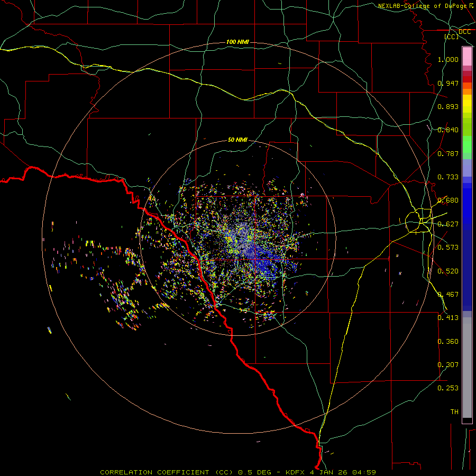Select the 0.840 legend value
The width and height of the screenshot is (476, 476).
coord(448,130)
